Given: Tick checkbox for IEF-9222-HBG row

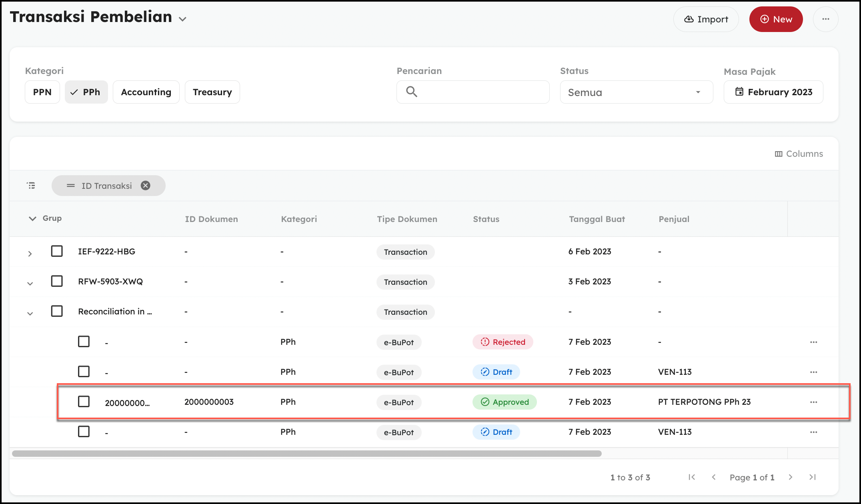Looking at the screenshot, I should pos(57,251).
